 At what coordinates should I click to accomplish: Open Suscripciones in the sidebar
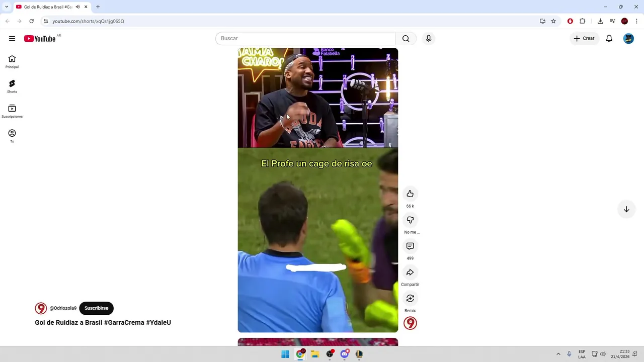click(x=12, y=111)
